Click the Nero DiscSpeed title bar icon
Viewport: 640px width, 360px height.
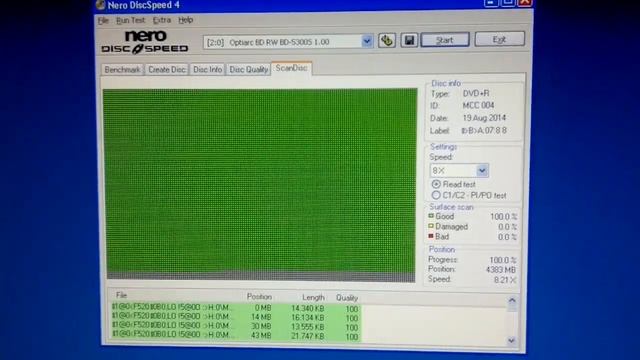tap(100, 4)
